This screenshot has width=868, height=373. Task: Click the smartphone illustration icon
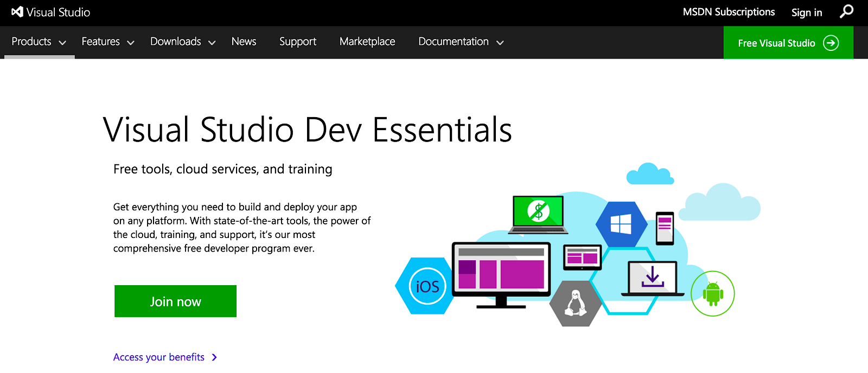(665, 228)
